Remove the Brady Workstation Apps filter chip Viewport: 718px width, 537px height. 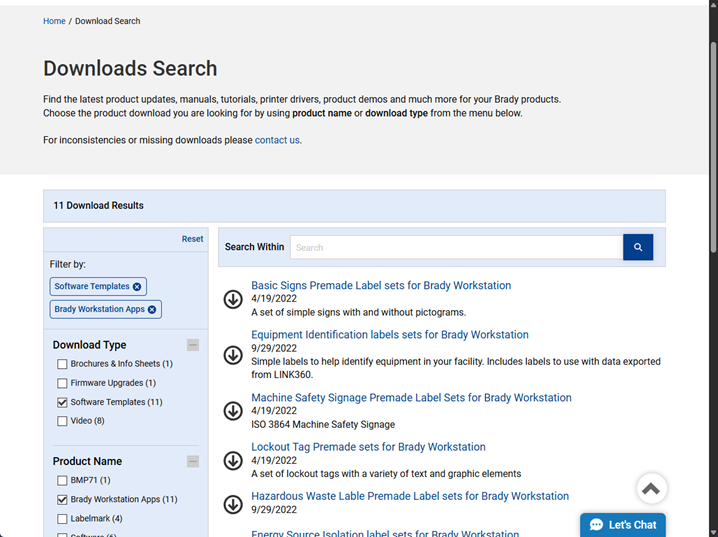pos(152,310)
